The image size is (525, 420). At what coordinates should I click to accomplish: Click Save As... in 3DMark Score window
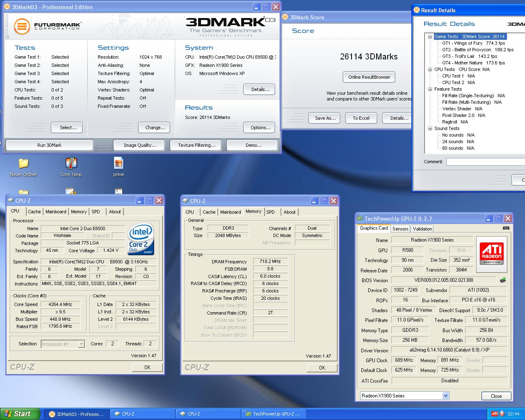(x=324, y=118)
